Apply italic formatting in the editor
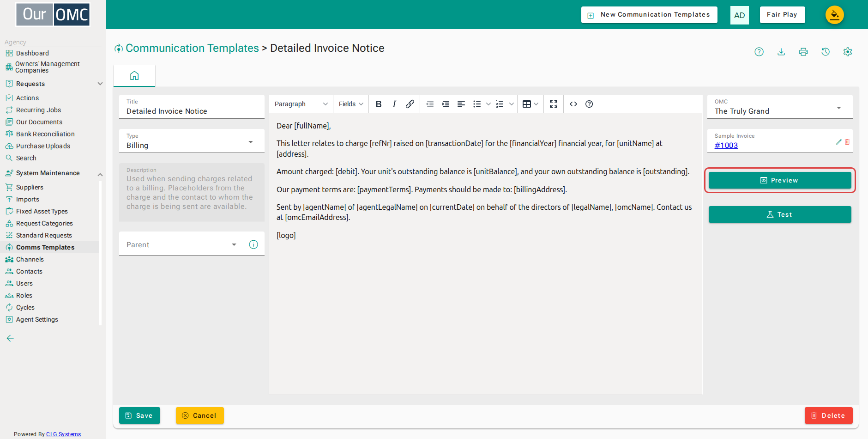 pyautogui.click(x=394, y=104)
